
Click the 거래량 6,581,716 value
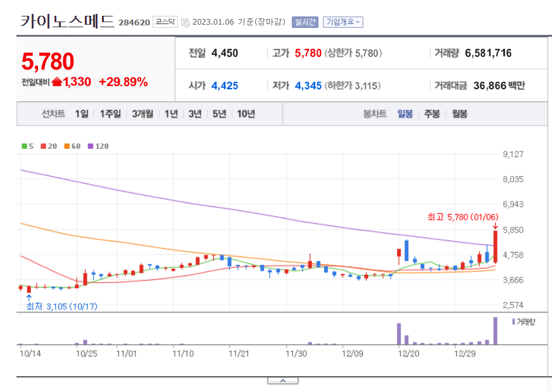tap(488, 53)
